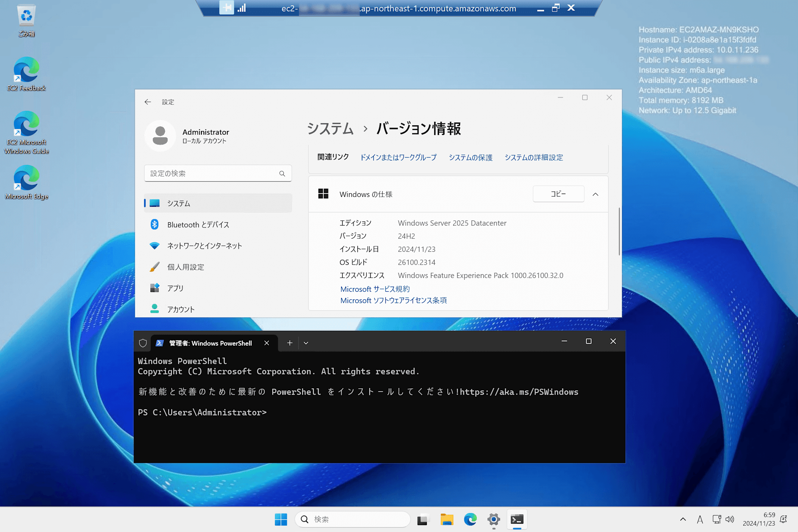
Task: Open the notification center bell icon
Action: coord(784,519)
